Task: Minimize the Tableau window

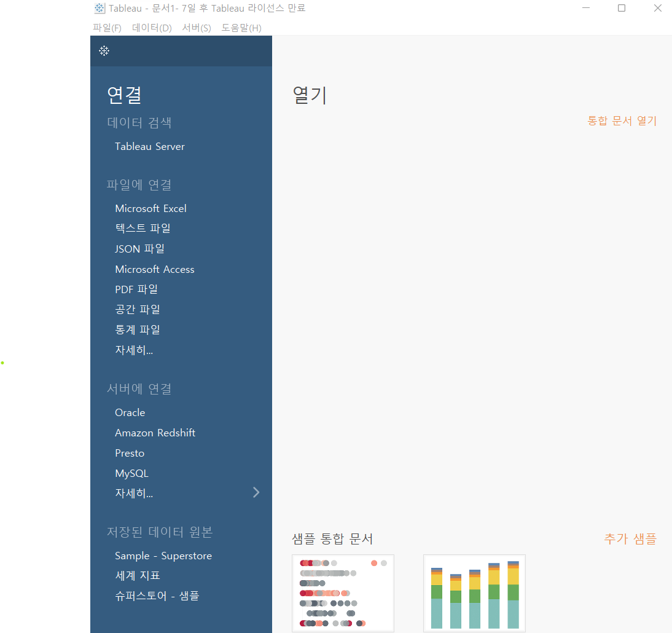Action: click(586, 8)
